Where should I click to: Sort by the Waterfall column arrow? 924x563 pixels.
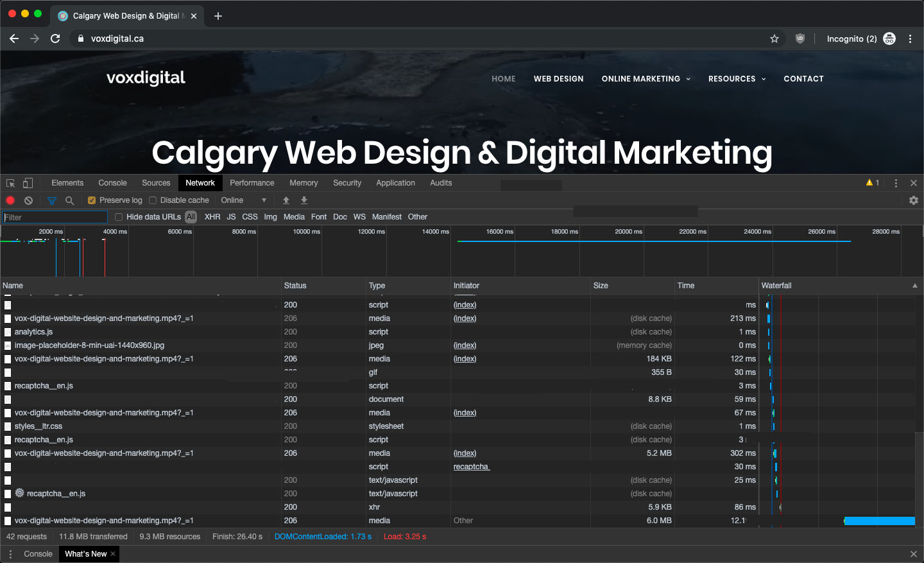[914, 286]
